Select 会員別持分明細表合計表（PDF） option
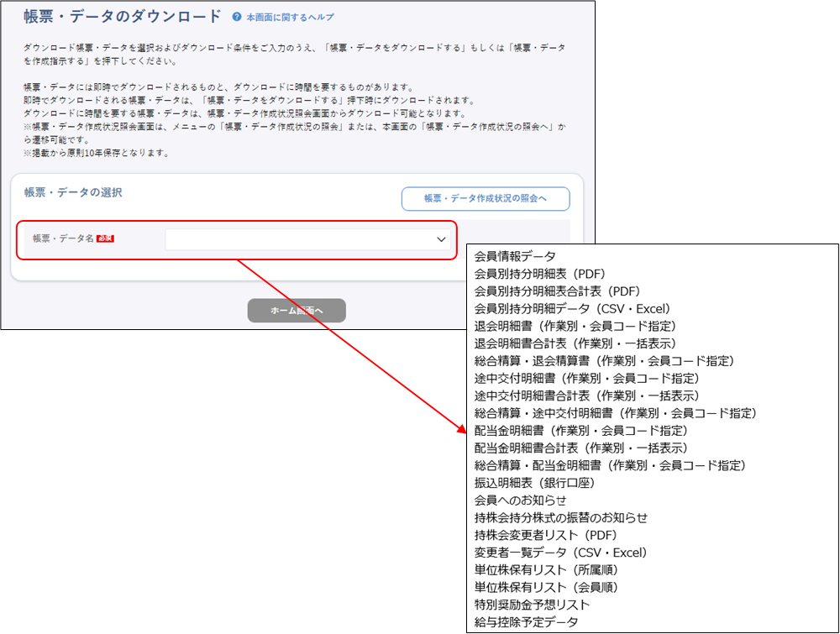 557,291
